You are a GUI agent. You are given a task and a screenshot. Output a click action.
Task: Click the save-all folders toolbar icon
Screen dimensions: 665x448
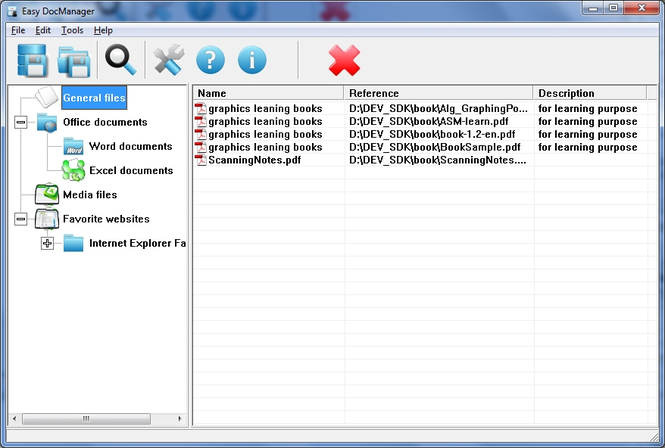(x=74, y=62)
